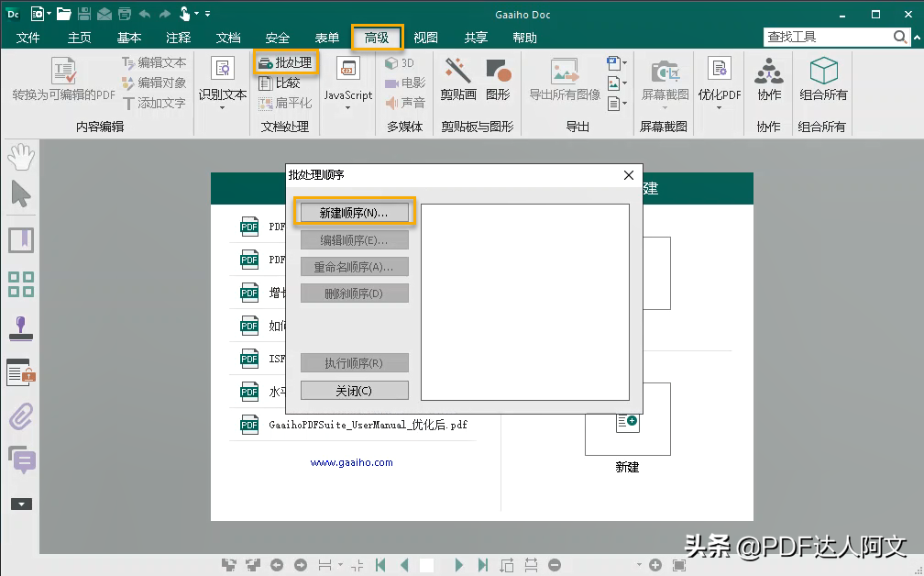Click the 电影 movie tool

405,83
